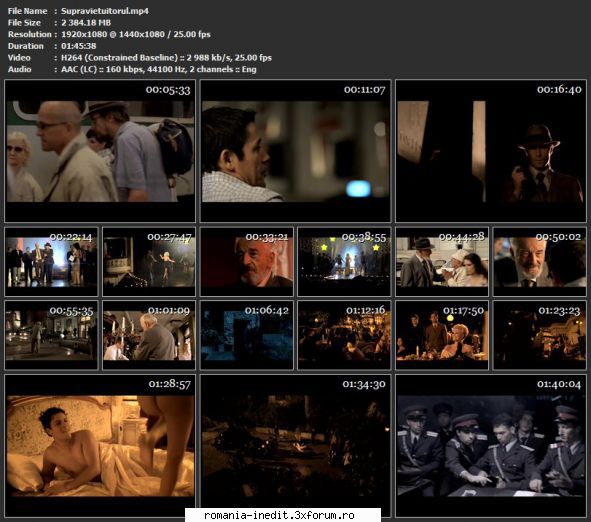
Task: Click the 00:50:02 bearded man frame
Action: point(540,262)
